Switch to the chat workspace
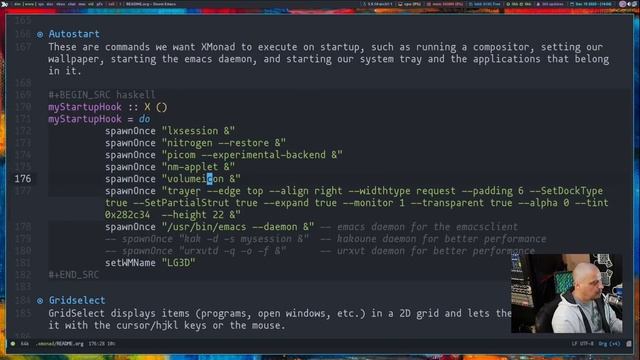640x360 pixels. point(71,4)
